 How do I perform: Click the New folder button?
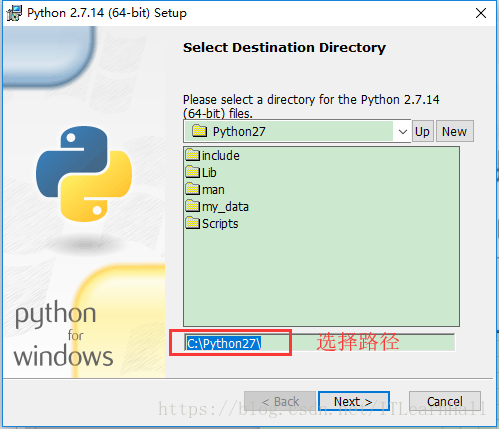coord(454,131)
